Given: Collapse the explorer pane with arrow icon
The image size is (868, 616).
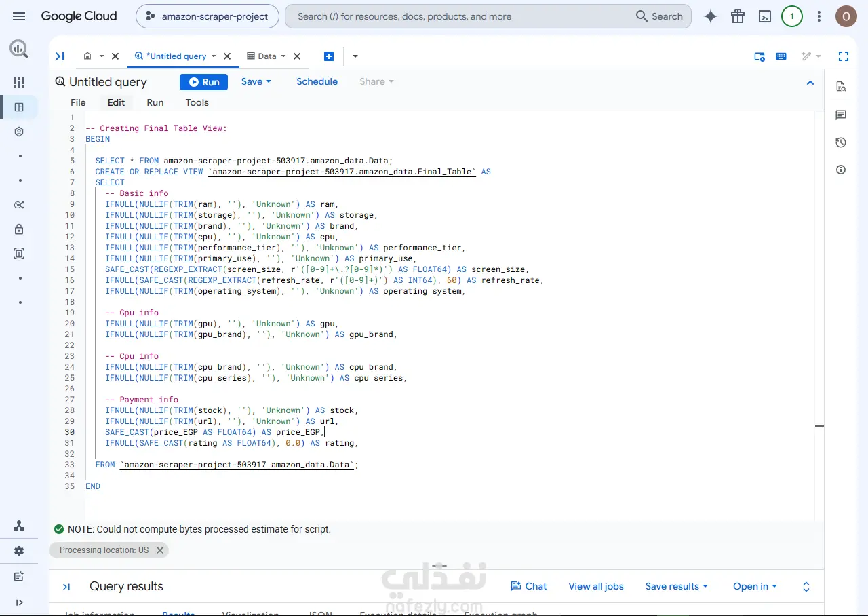Looking at the screenshot, I should coord(60,56).
